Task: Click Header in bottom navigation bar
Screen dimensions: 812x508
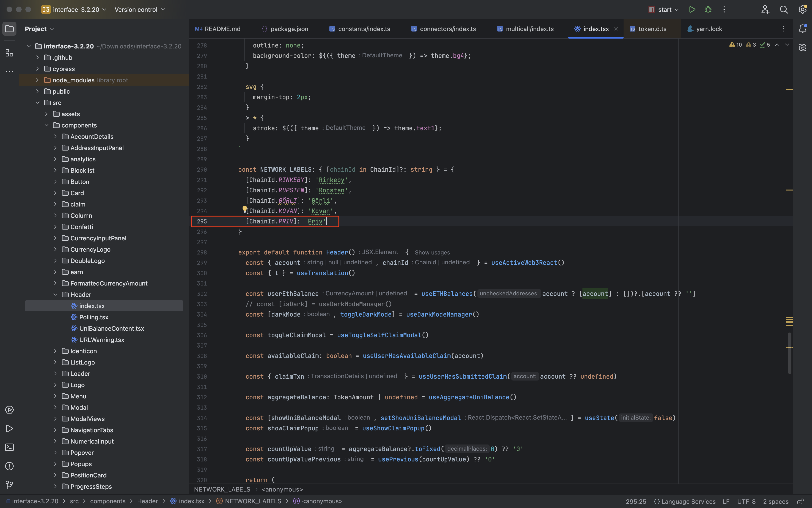Action: click(147, 501)
